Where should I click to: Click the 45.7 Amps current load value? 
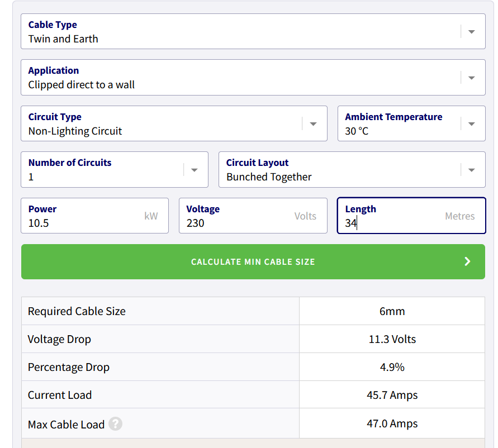pyautogui.click(x=392, y=395)
